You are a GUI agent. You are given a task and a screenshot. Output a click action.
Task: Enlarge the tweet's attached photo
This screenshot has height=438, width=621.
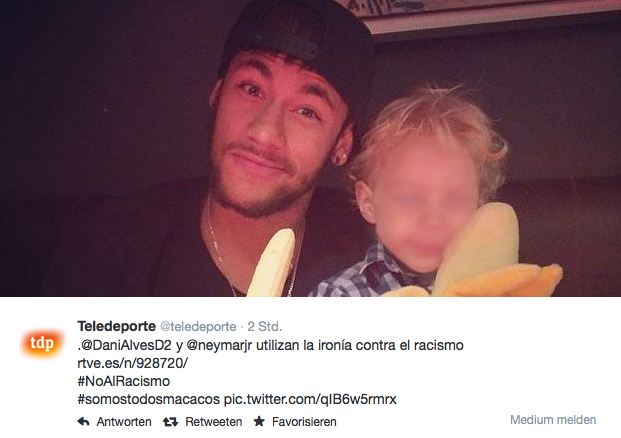click(310, 148)
